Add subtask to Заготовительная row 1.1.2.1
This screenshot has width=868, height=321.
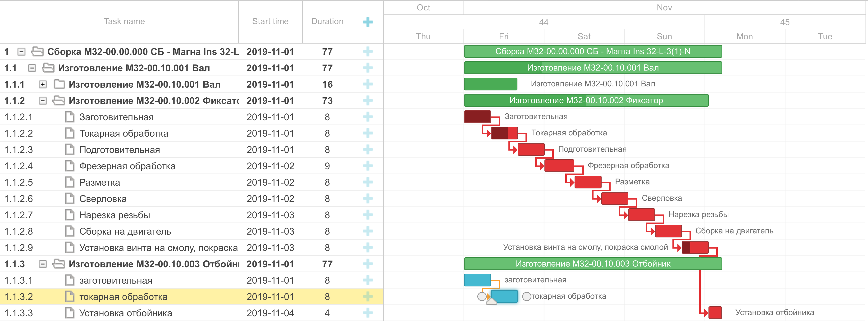(x=368, y=117)
